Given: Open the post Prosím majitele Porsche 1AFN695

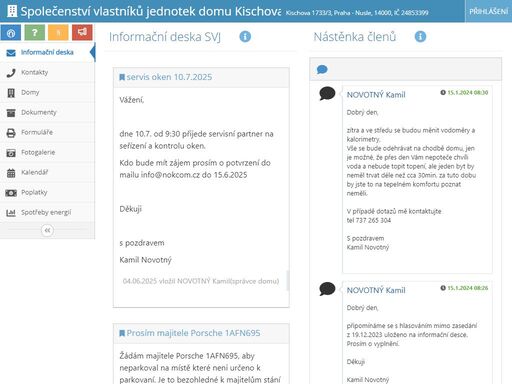Looking at the screenshot, I should 193,333.
